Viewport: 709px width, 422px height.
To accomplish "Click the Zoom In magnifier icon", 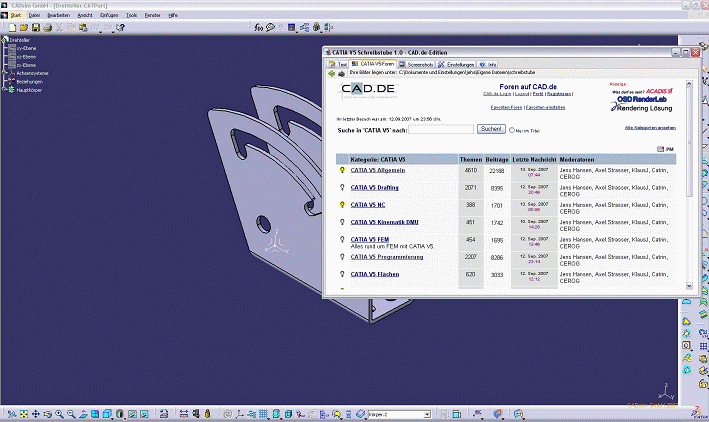I will [x=59, y=414].
